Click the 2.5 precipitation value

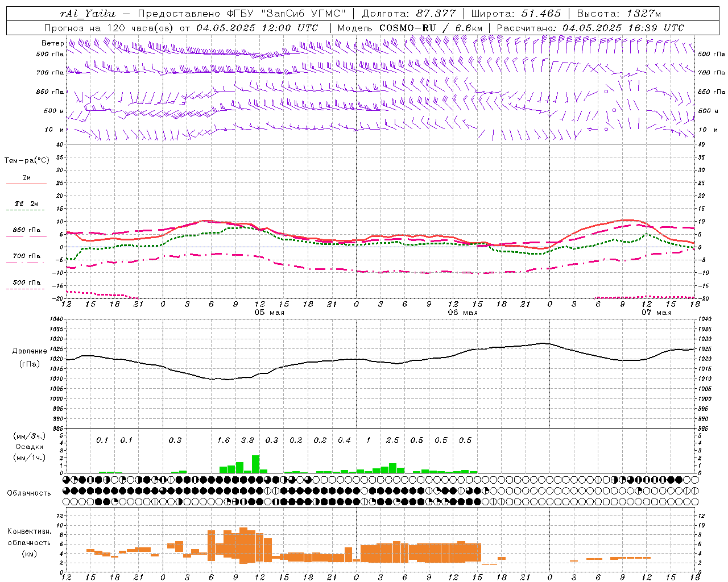[392, 440]
